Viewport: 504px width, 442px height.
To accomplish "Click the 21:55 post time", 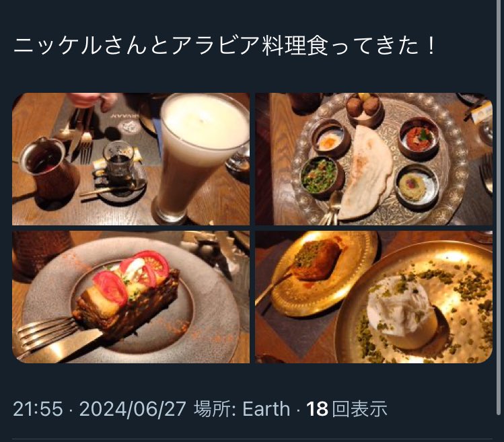I will point(38,409).
